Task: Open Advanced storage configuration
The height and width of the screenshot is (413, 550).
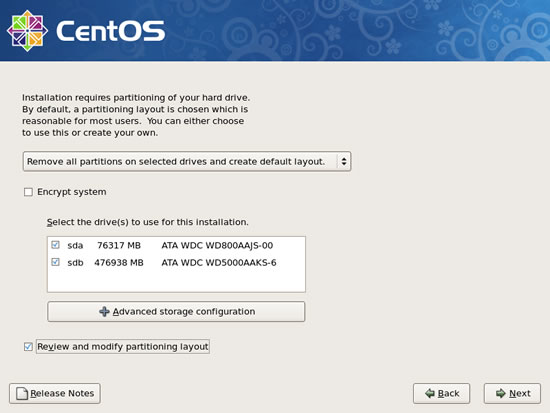Action: pyautogui.click(x=176, y=312)
